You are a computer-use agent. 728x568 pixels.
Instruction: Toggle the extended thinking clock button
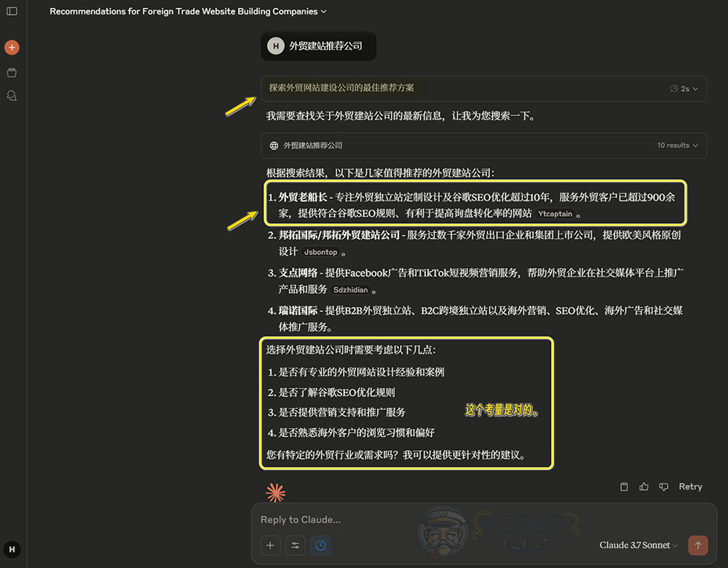[x=320, y=545]
